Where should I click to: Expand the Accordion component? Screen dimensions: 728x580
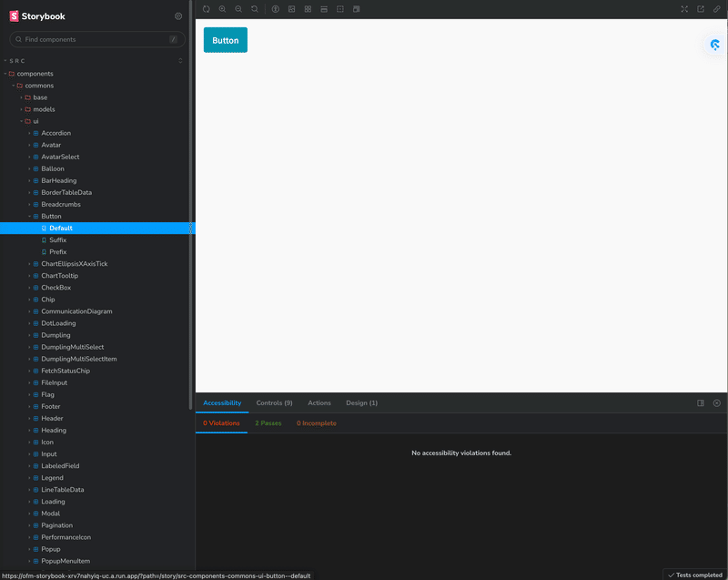tap(56, 133)
